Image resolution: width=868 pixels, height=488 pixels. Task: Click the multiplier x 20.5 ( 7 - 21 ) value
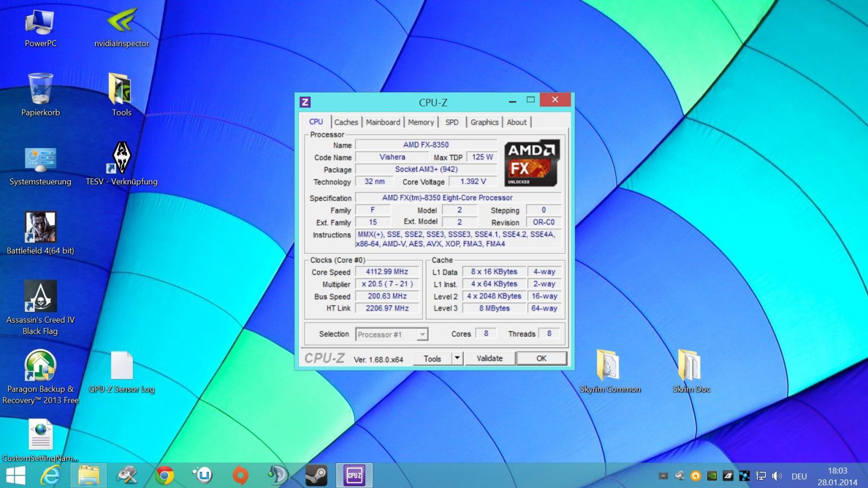click(x=387, y=284)
